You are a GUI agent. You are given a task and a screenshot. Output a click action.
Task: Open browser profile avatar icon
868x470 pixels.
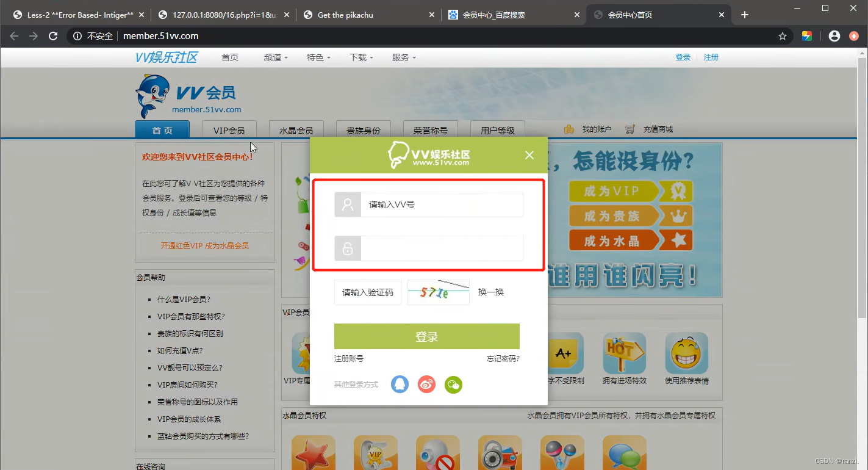pyautogui.click(x=834, y=36)
